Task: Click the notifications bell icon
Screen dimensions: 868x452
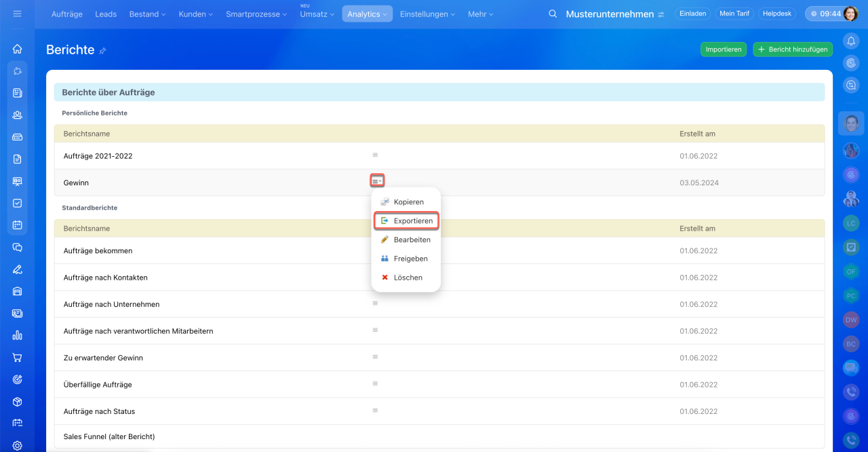Action: pyautogui.click(x=851, y=41)
